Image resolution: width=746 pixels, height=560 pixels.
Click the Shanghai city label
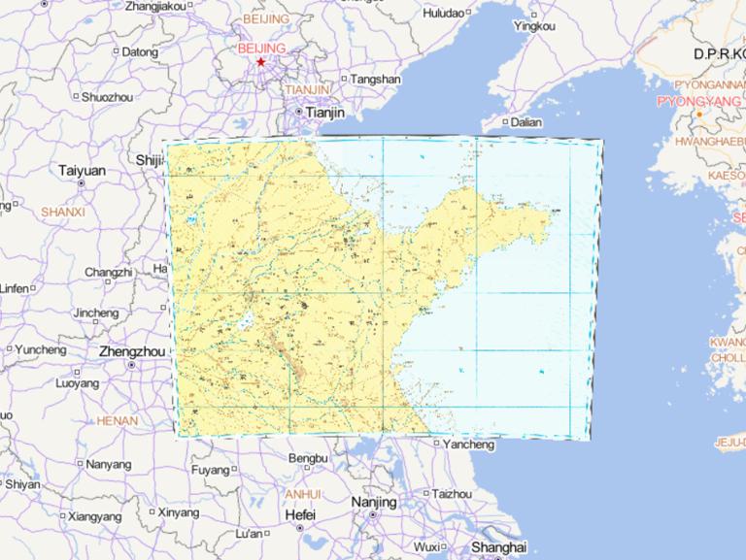pos(498,547)
